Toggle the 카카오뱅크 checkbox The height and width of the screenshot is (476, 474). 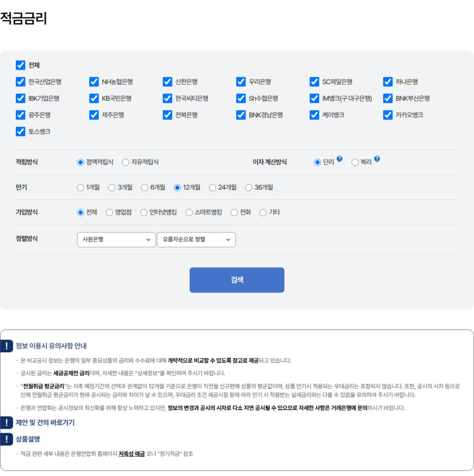(x=388, y=115)
